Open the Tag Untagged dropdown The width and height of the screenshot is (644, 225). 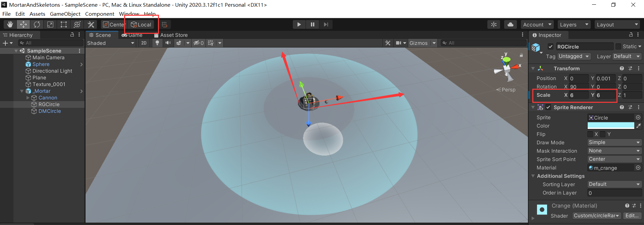pyautogui.click(x=574, y=56)
